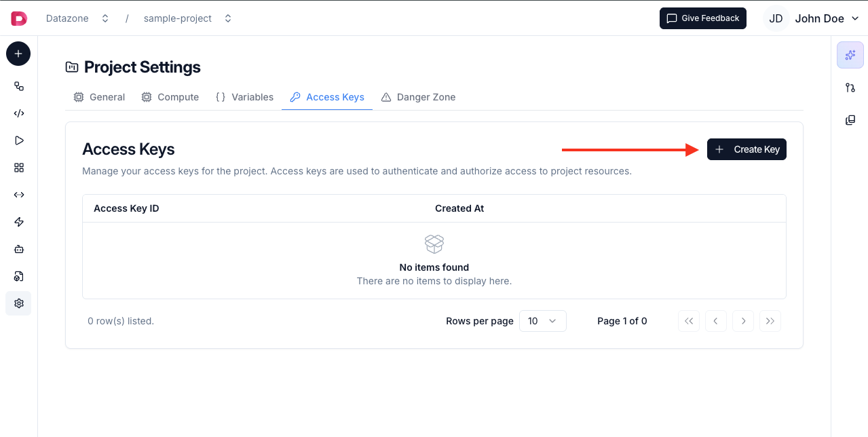The width and height of the screenshot is (868, 437).
Task: Open the code editor from the sidebar
Action: 18,113
